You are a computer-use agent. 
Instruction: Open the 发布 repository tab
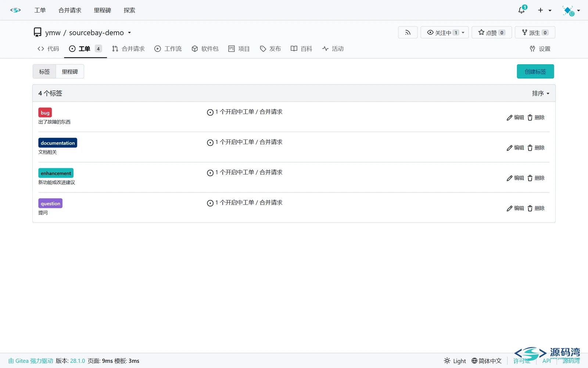270,49
